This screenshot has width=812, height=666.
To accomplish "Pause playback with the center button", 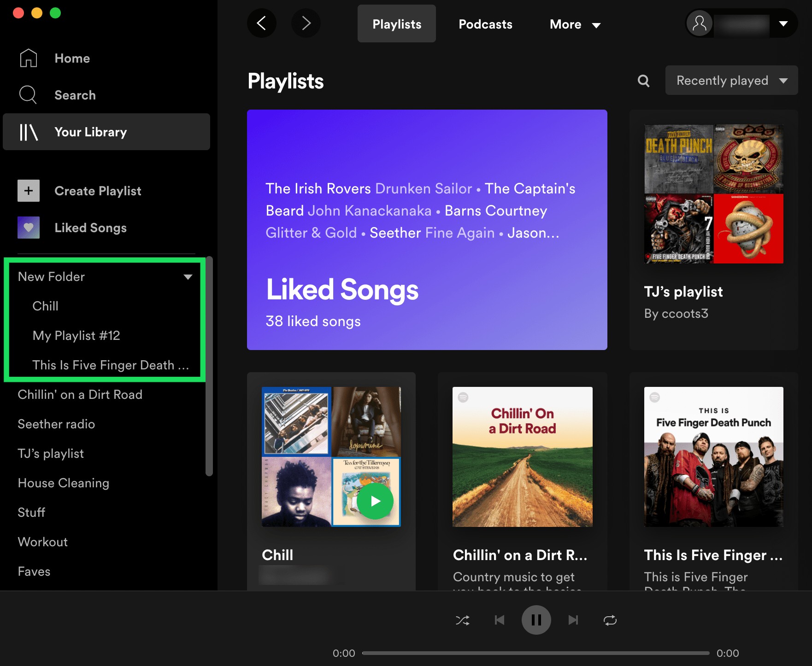I will point(536,620).
